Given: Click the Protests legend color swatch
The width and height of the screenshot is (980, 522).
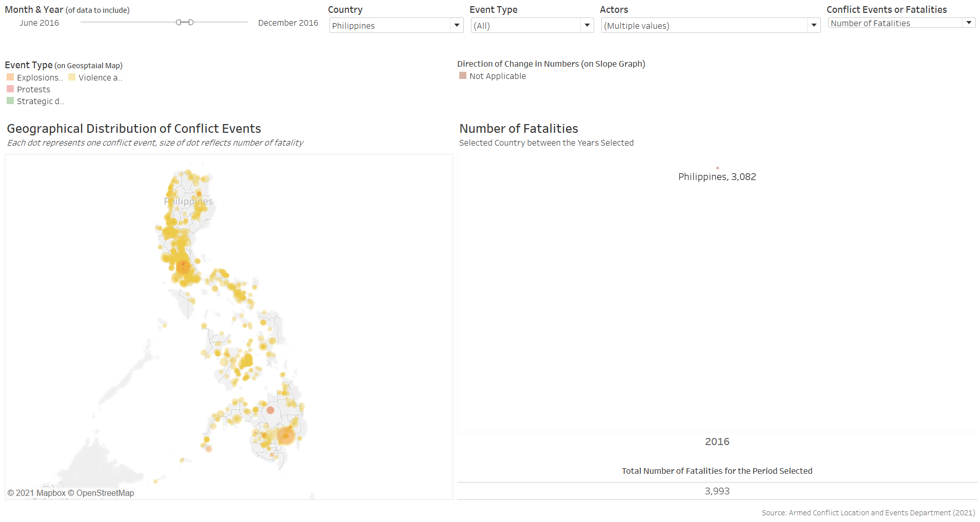Looking at the screenshot, I should click(10, 89).
